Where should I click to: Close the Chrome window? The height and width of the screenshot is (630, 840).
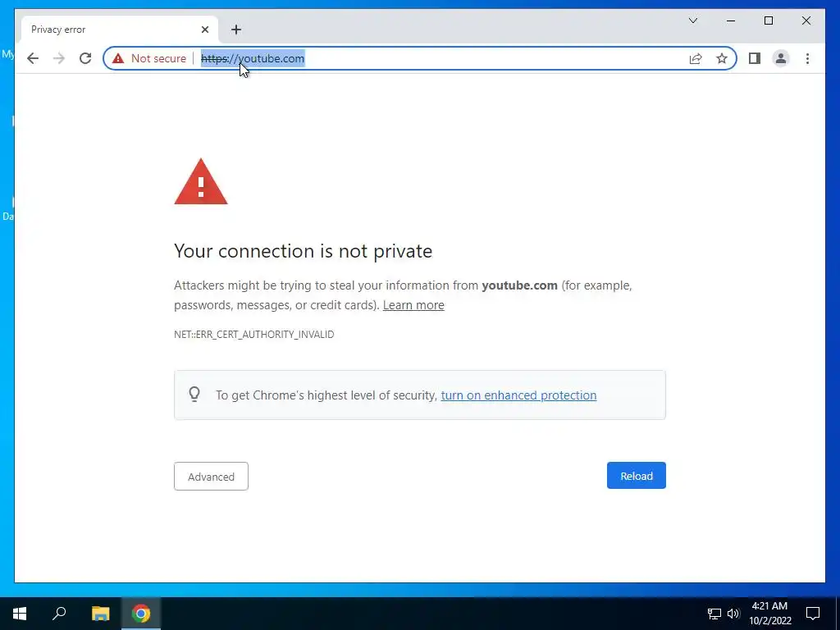tap(806, 21)
